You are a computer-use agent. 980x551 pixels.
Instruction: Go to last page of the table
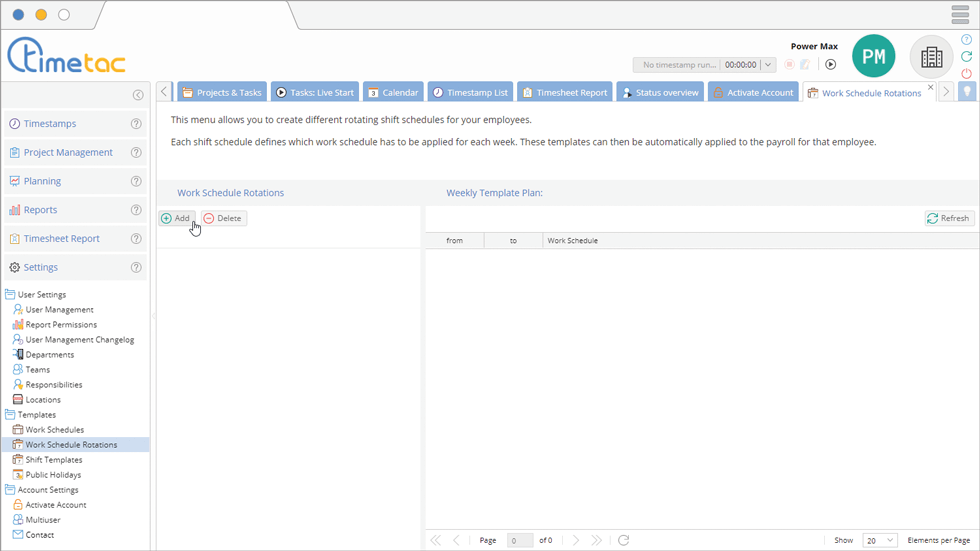point(596,540)
